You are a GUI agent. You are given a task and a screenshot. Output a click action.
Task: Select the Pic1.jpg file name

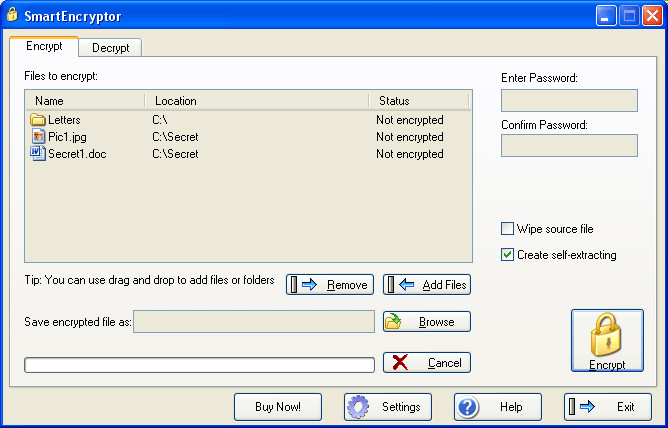coord(67,137)
